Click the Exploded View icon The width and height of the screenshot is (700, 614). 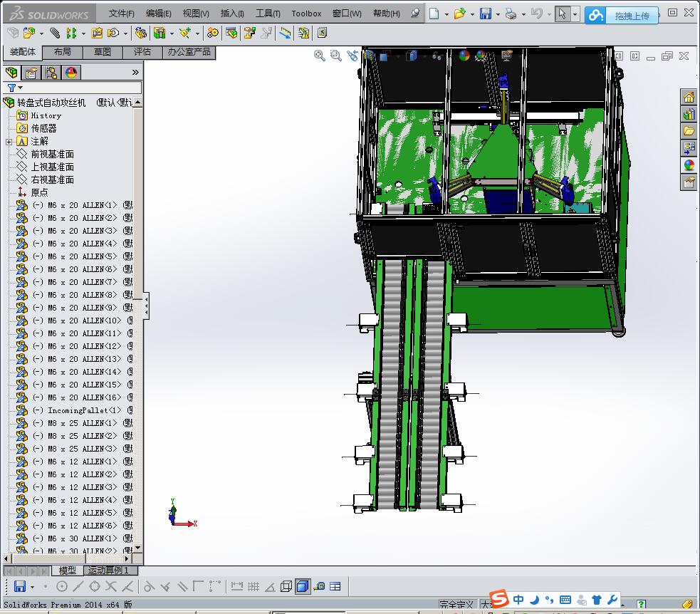click(x=249, y=33)
